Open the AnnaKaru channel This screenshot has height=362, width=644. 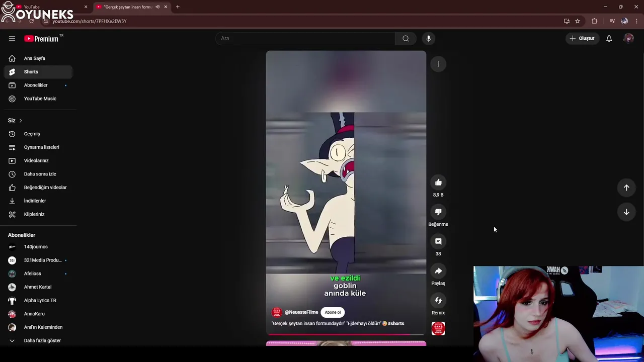tap(38, 314)
